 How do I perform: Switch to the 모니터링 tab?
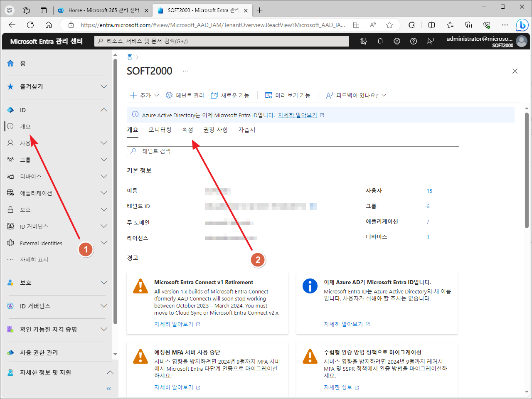160,130
